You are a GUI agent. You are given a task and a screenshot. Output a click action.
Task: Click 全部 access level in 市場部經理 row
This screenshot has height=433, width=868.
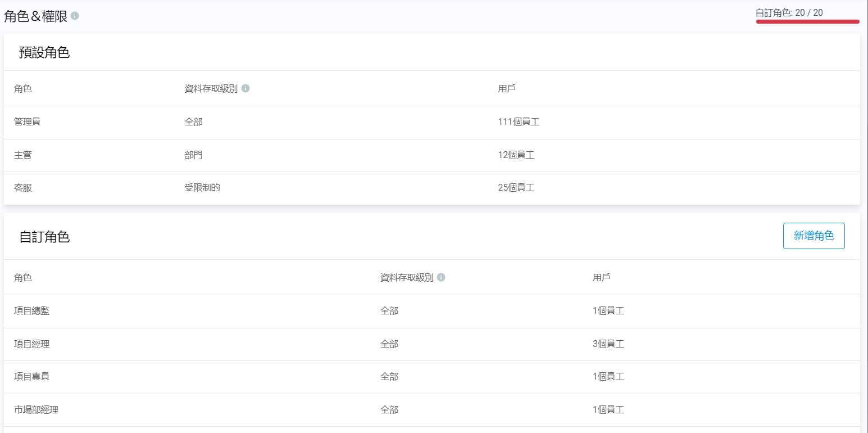pos(389,409)
